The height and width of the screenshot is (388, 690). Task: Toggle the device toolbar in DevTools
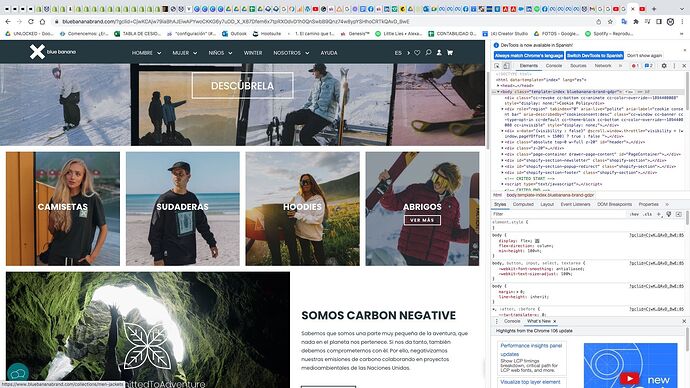(x=506, y=66)
